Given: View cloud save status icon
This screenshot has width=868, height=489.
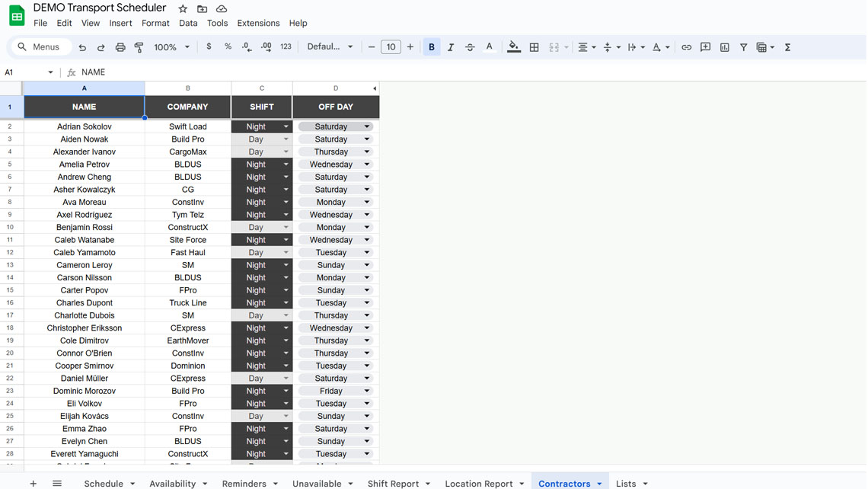Looking at the screenshot, I should (222, 9).
